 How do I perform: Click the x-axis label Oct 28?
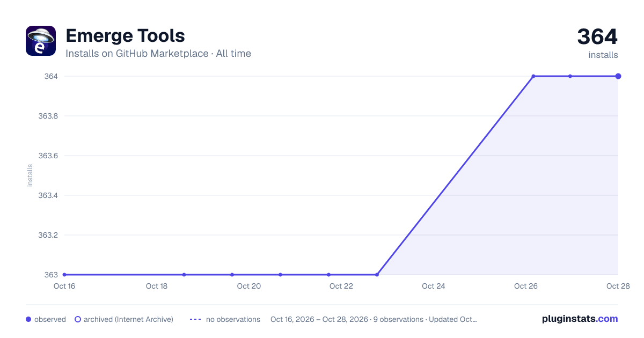click(617, 286)
